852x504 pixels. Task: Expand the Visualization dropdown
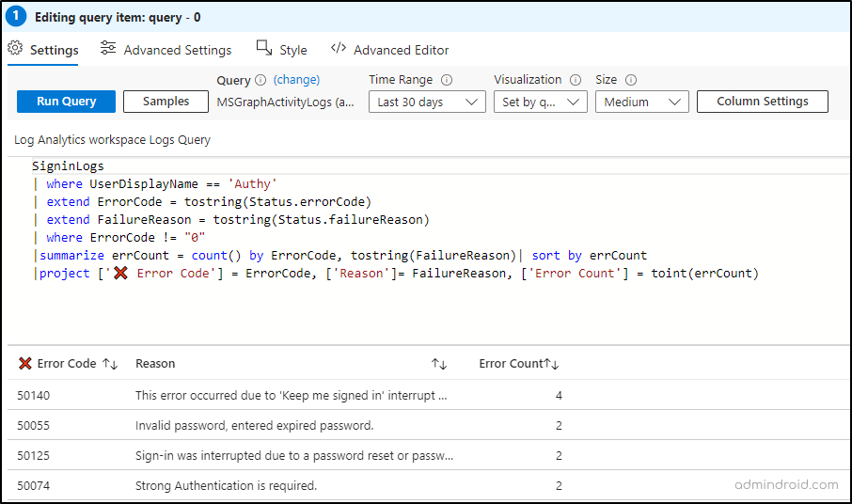(x=541, y=102)
